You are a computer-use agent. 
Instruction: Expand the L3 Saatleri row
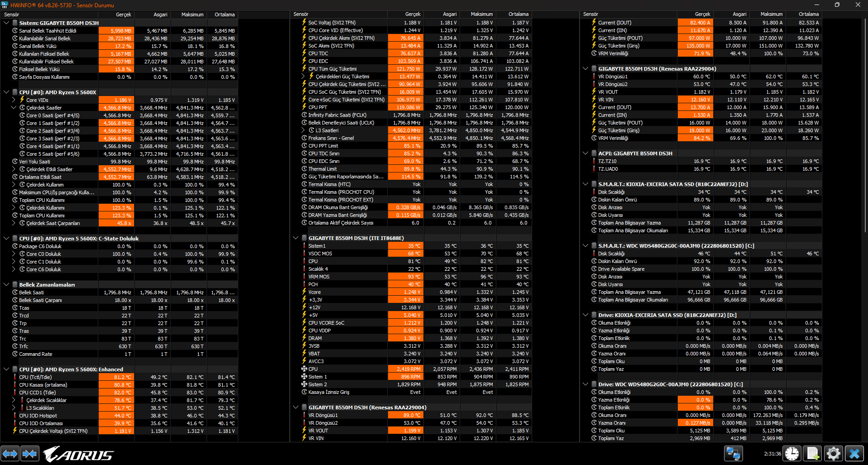click(303, 130)
